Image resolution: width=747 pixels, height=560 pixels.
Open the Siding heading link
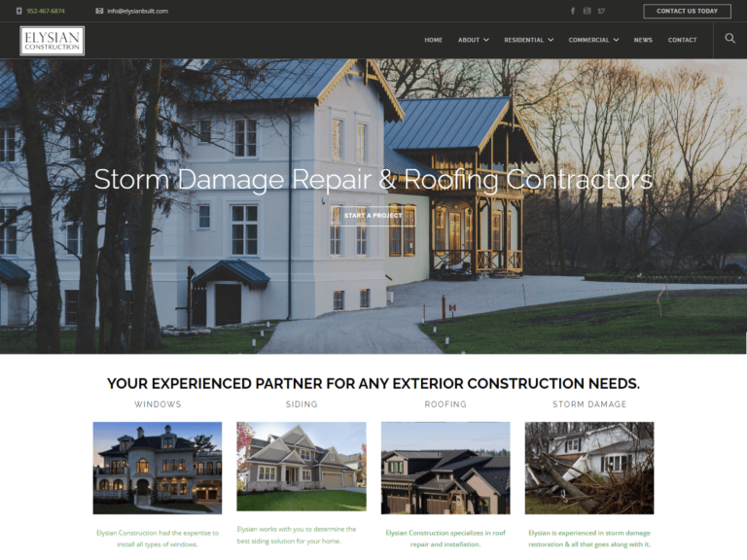click(302, 404)
